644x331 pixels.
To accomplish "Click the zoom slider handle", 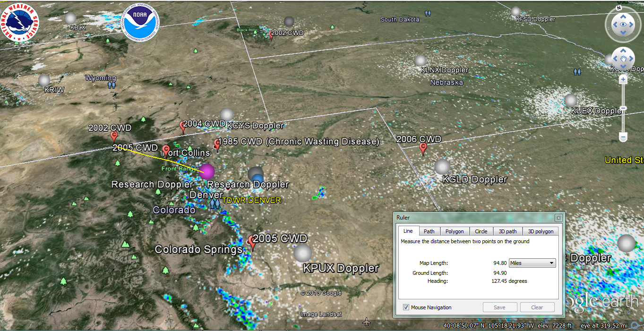I will click(x=623, y=109).
